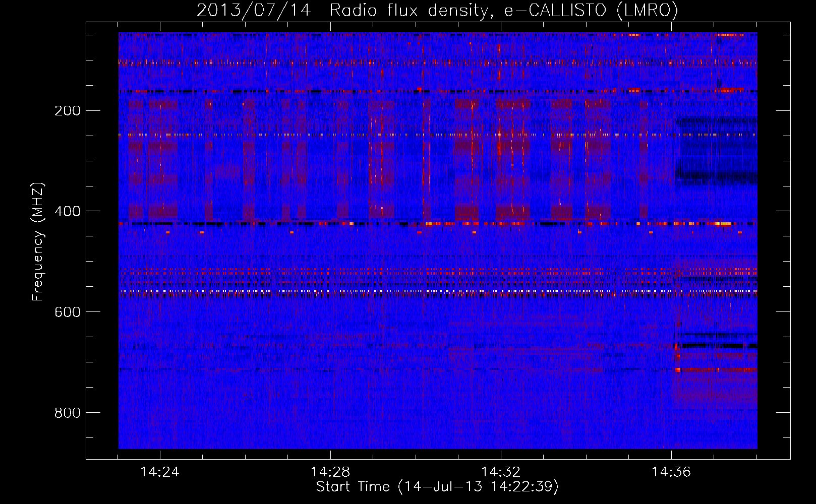
Task: Click the 'Start Time (14-Jul-13 14:22:39)' label
Action: click(x=437, y=487)
